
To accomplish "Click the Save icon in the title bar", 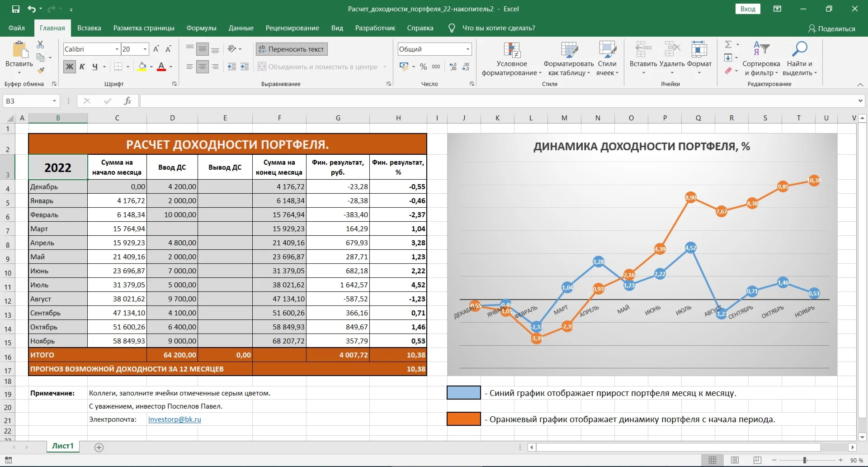I will tap(16, 9).
